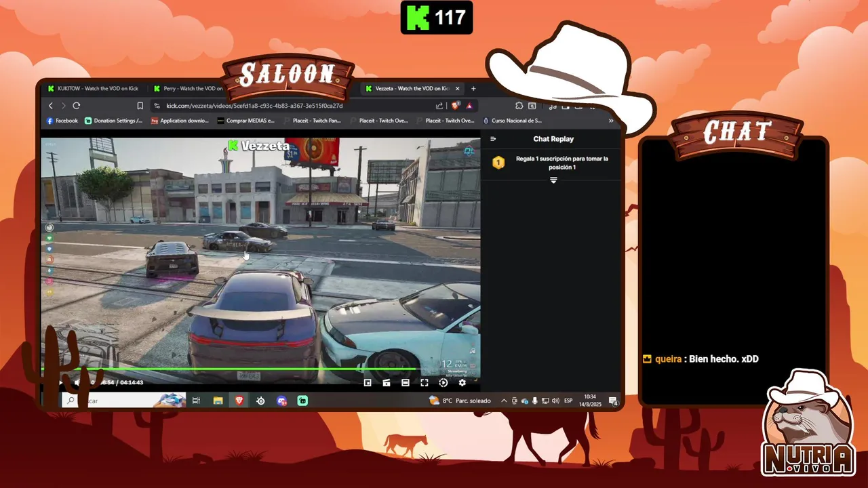Click queira's chat message
Viewport: 868px width, 488px height.
tap(701, 359)
